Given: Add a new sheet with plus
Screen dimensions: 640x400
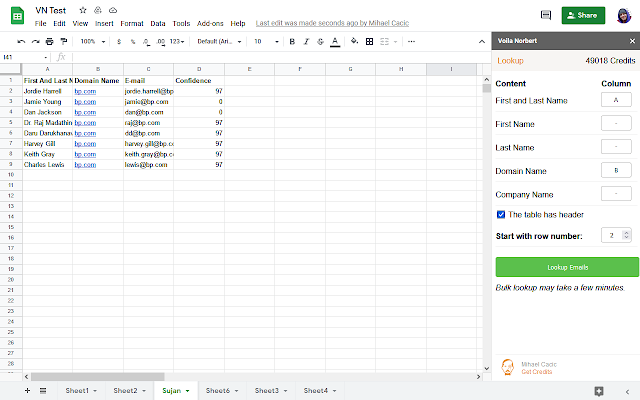Looking at the screenshot, I should [x=27, y=391].
